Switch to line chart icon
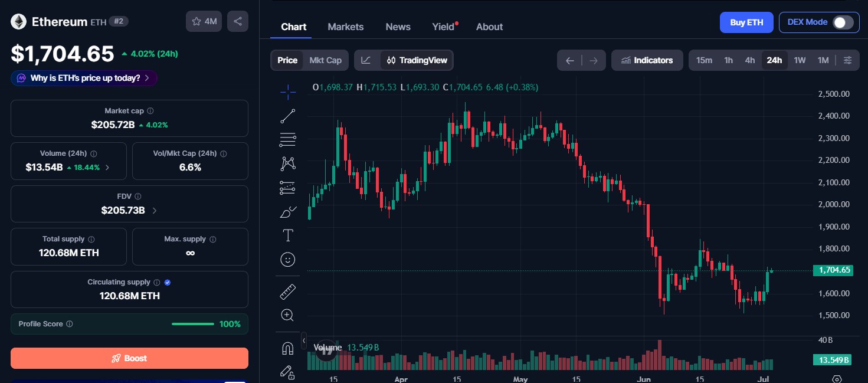 [366, 60]
